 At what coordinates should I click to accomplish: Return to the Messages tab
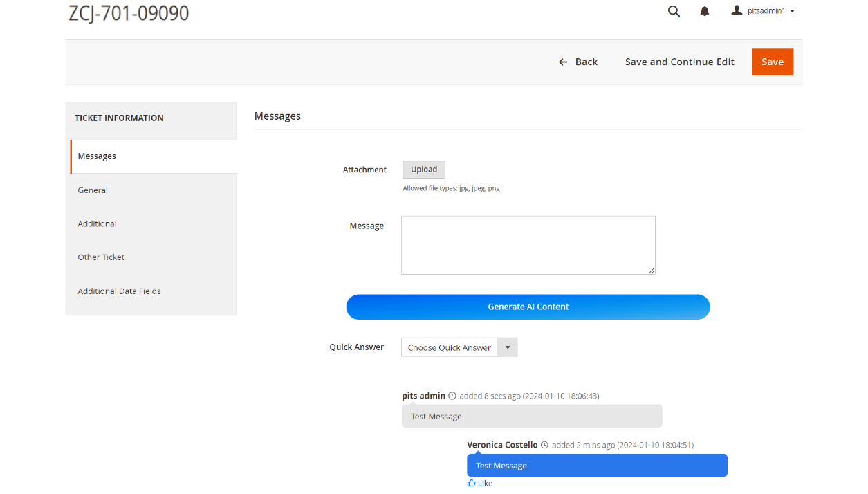point(97,156)
